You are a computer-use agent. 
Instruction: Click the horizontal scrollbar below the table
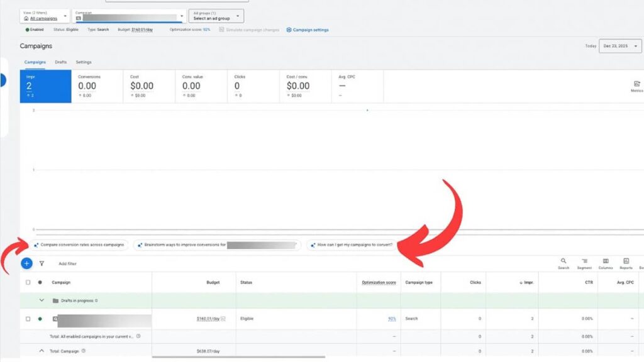(239, 357)
